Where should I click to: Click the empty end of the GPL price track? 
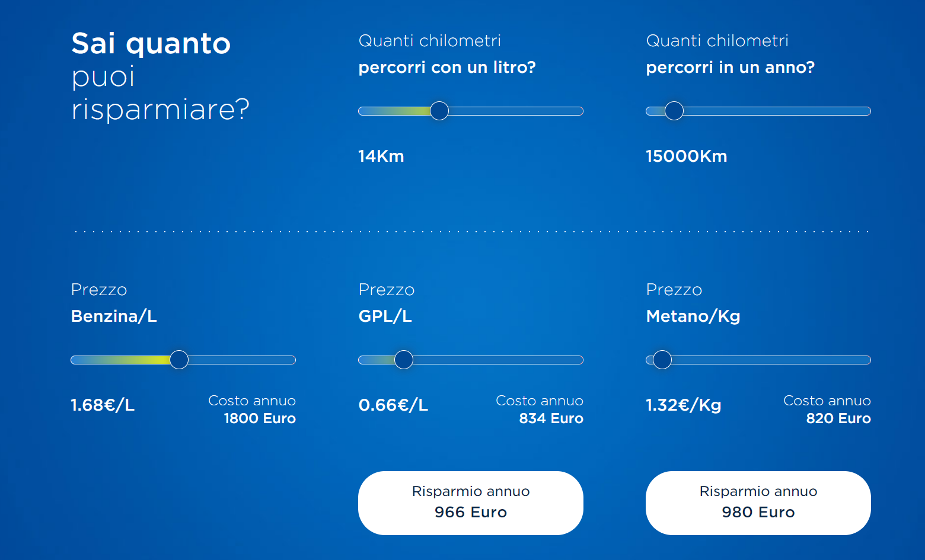pyautogui.click(x=498, y=360)
